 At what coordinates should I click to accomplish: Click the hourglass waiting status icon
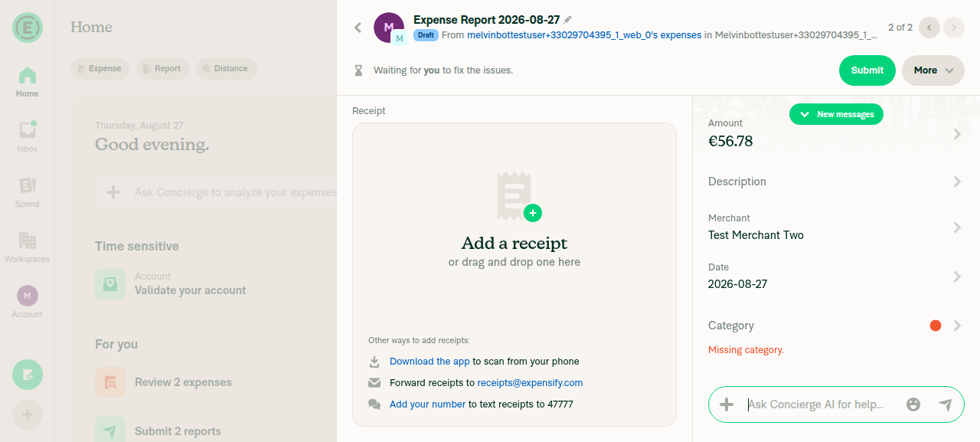click(358, 70)
